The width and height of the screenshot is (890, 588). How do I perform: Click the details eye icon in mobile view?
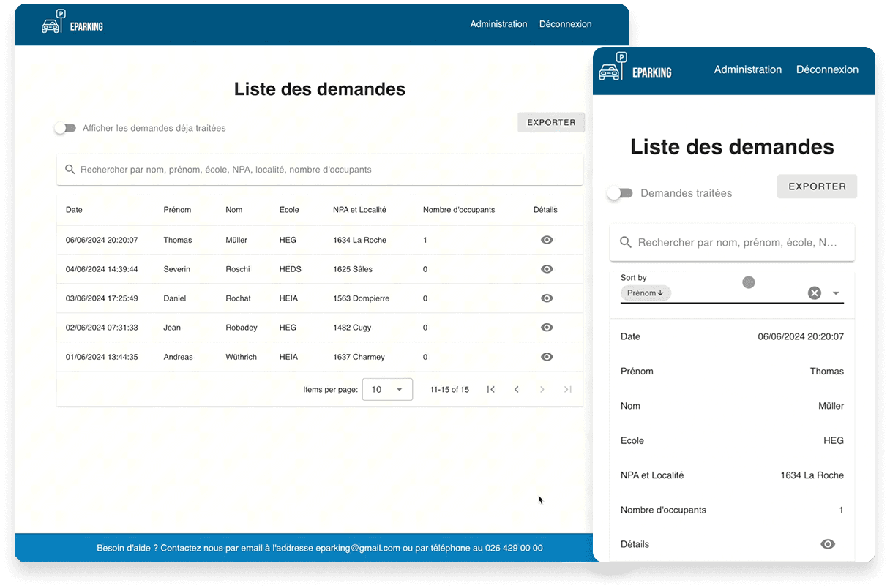[x=828, y=544]
